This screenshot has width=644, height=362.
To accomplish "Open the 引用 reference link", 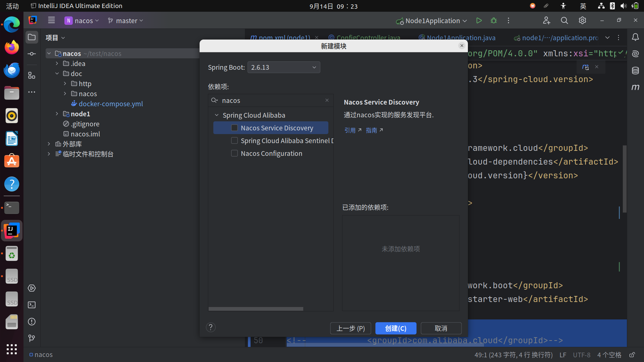I will coord(353,130).
